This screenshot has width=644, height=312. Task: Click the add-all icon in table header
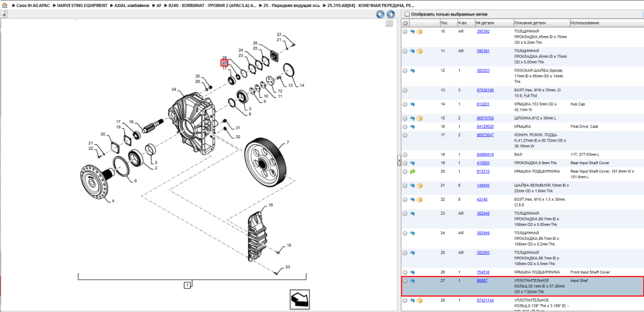point(405,23)
